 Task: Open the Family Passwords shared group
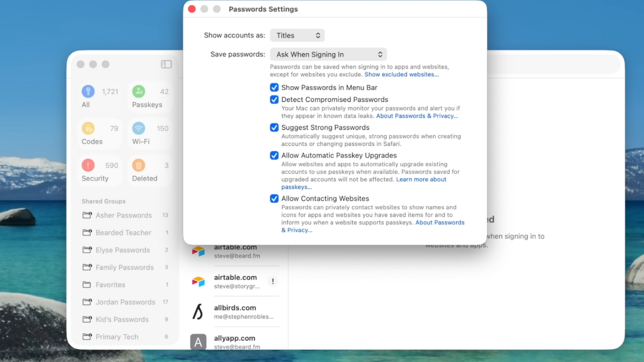[124, 268]
